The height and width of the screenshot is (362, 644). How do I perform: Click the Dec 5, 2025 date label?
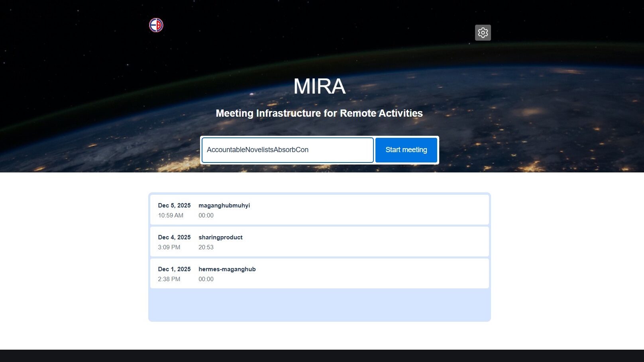coord(174,205)
